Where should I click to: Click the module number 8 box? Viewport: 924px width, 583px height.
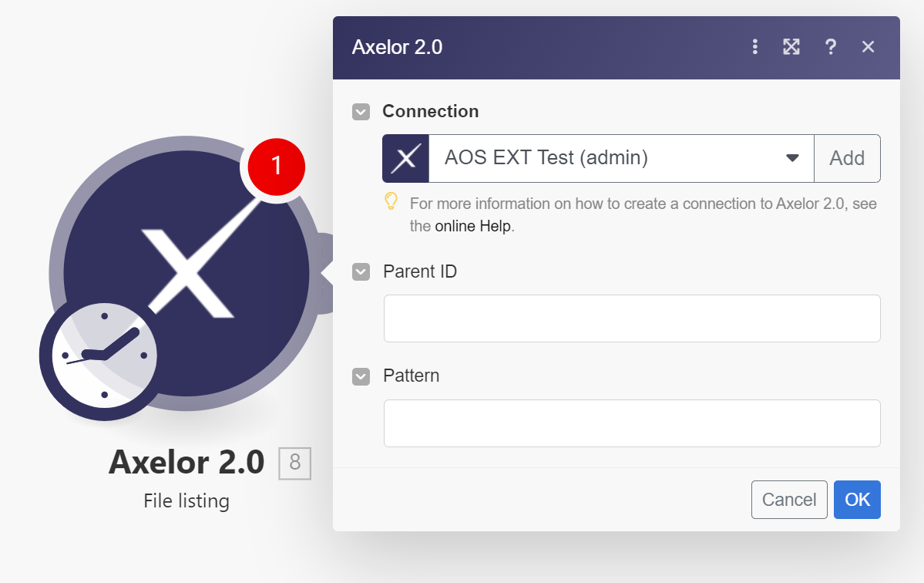tap(294, 463)
